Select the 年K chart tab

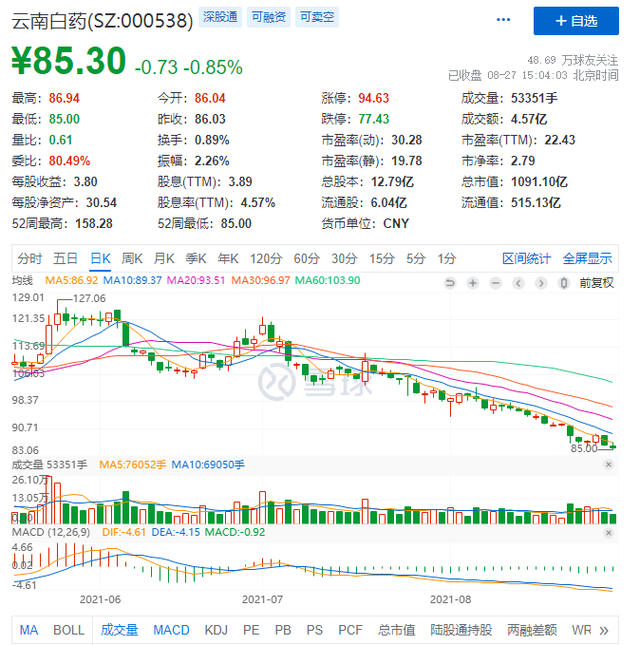click(x=228, y=259)
